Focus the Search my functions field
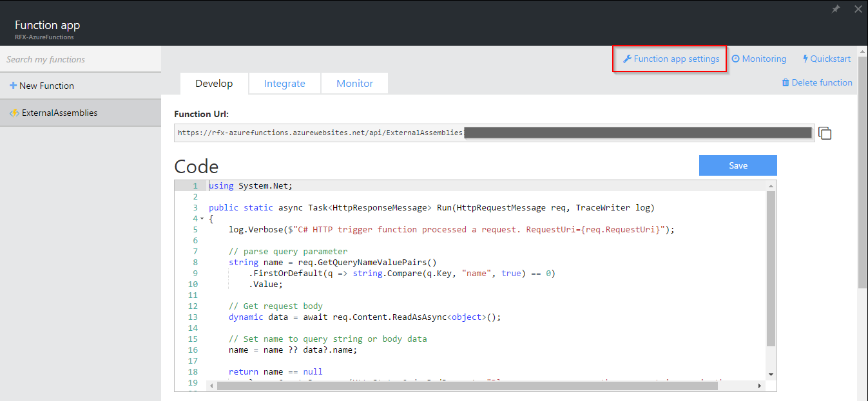Image resolution: width=868 pixels, height=401 pixels. 80,59
